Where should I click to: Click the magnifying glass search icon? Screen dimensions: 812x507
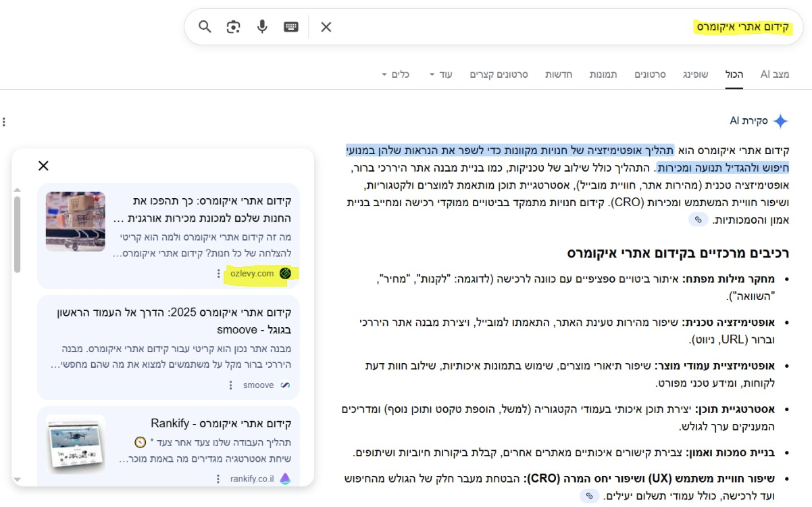click(x=205, y=26)
